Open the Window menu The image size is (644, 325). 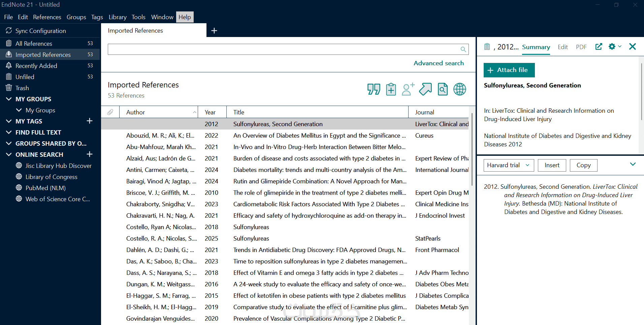pyautogui.click(x=162, y=17)
